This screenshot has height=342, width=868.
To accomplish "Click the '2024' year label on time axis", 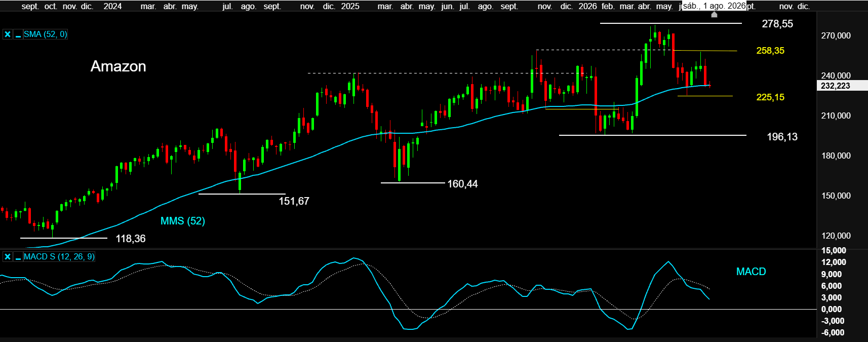I will 112,6.
